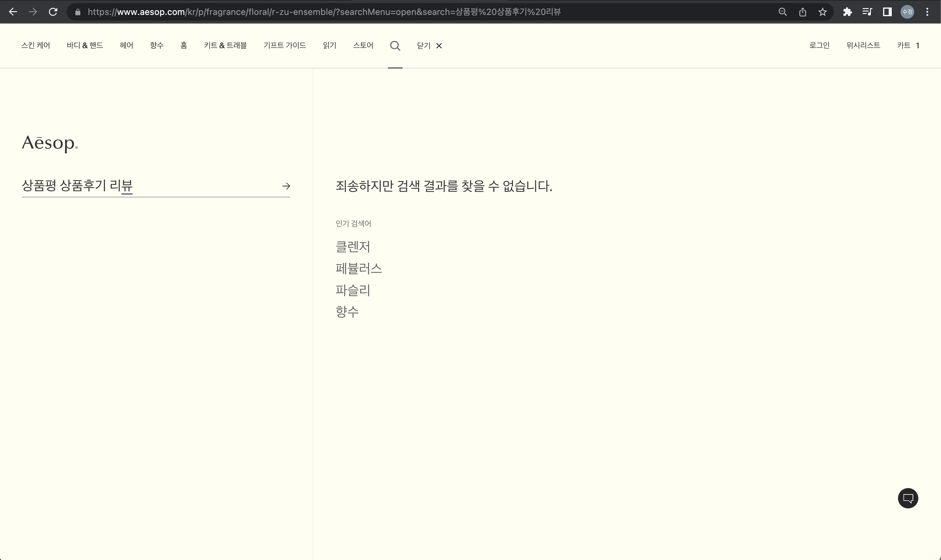Image resolution: width=941 pixels, height=560 pixels.
Task: Click the search magnifier in site nav
Action: (395, 46)
